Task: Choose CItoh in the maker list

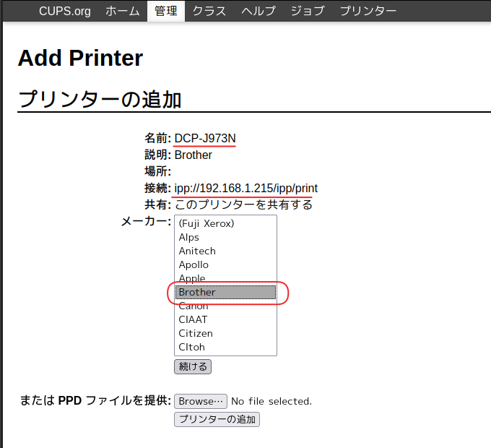Action: click(x=192, y=347)
